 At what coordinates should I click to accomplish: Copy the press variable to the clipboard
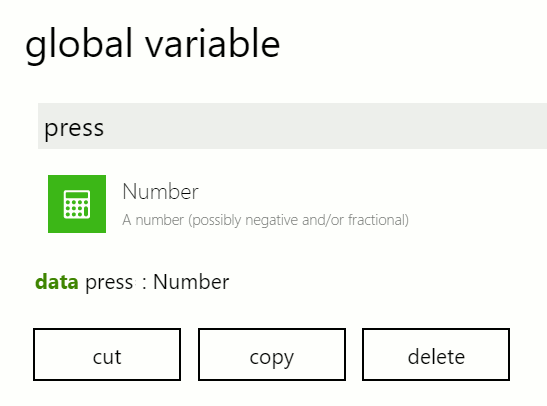point(272,354)
